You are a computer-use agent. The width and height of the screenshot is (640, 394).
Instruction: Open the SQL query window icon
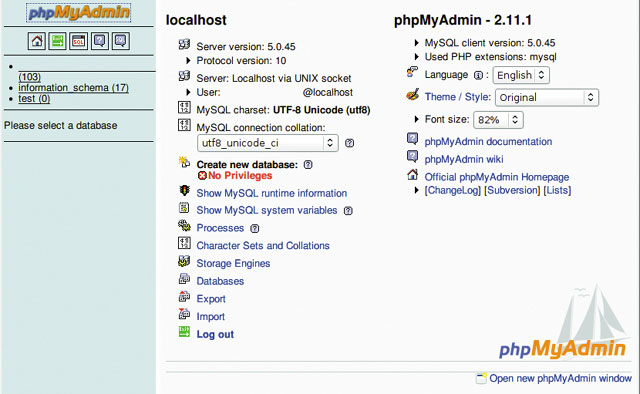(78, 41)
